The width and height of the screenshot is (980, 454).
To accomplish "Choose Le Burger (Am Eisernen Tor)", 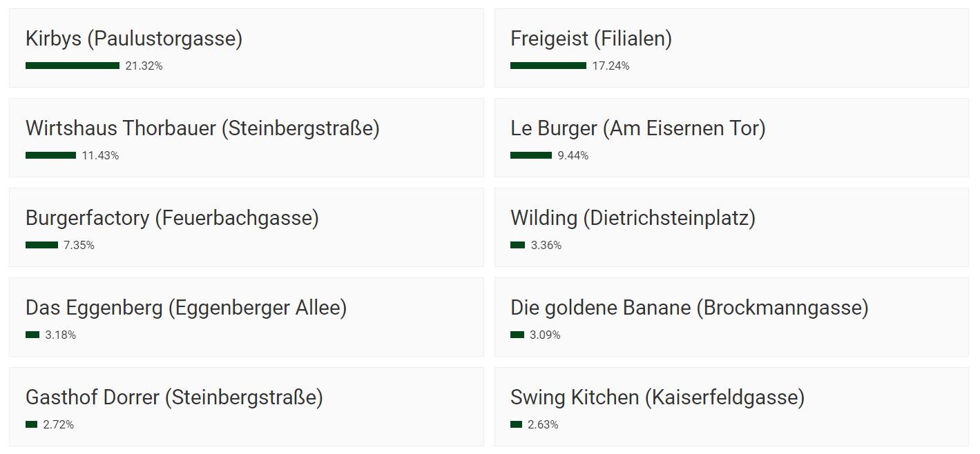I will coord(731,138).
